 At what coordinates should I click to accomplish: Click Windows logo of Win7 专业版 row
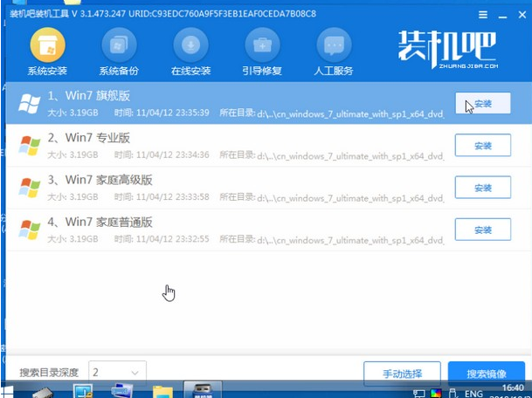tap(30, 146)
